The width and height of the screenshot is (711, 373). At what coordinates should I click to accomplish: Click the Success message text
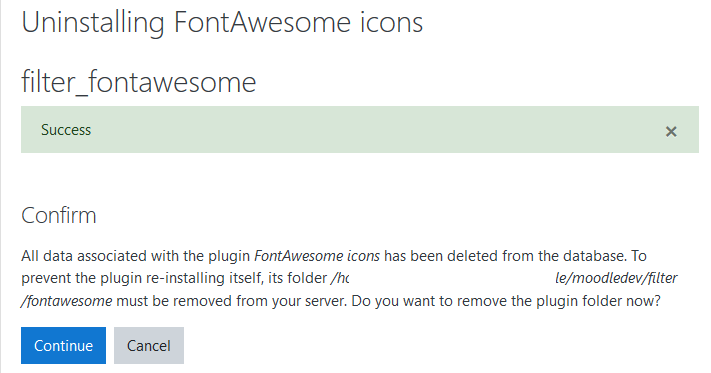(66, 130)
